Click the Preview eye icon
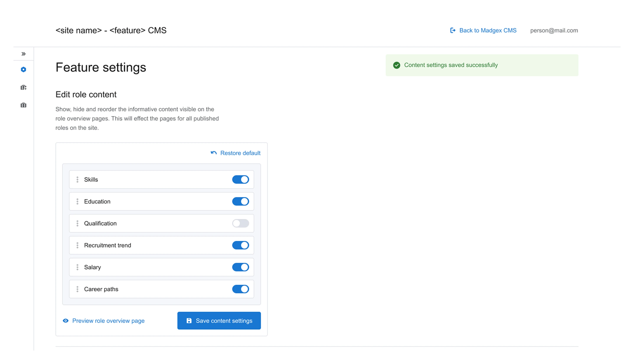Viewport: 634px width, 364px height. (x=65, y=320)
